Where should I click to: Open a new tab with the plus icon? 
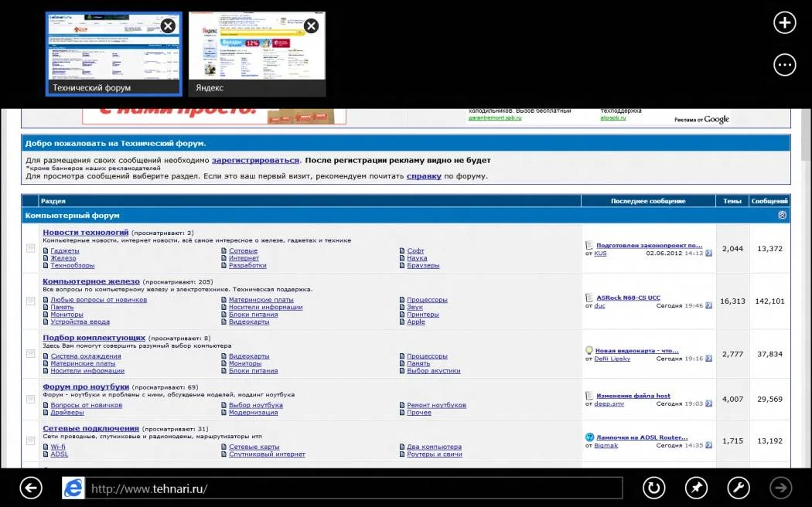[785, 22]
